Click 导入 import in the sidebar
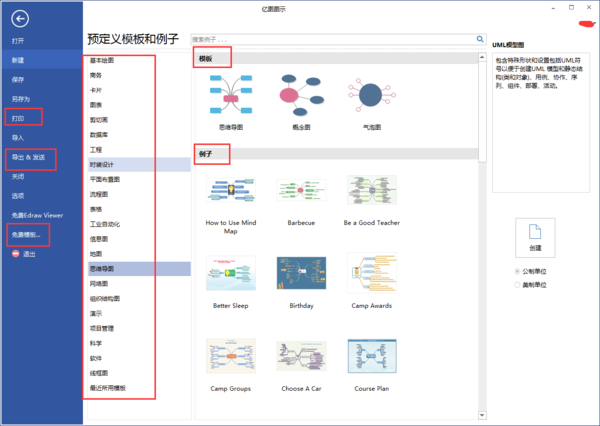Image resolution: width=600 pixels, height=426 pixels. click(x=18, y=138)
